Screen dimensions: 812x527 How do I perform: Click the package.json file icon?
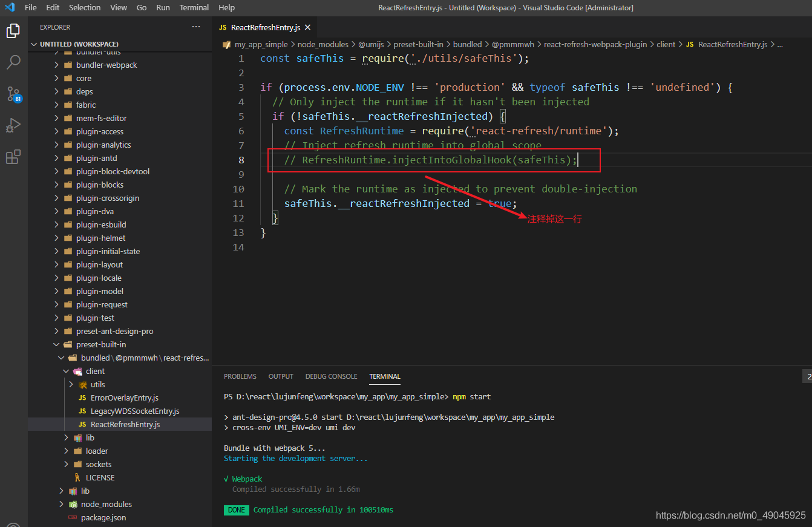pos(73,517)
